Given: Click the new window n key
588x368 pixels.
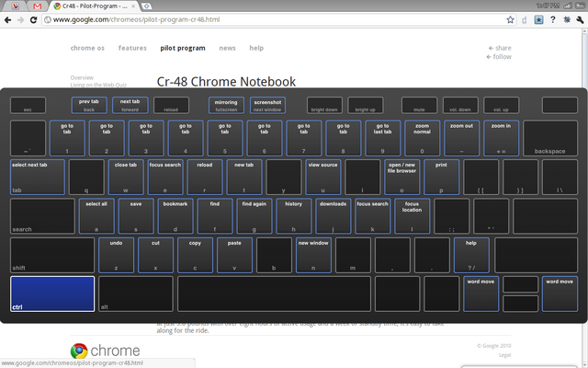Looking at the screenshot, I should (313, 255).
